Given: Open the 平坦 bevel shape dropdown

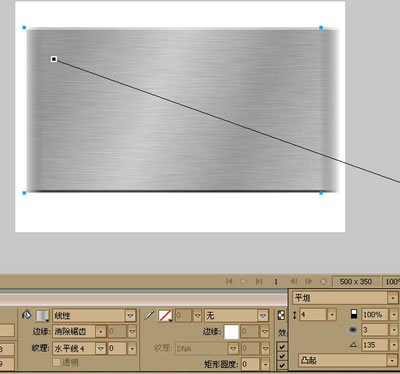Looking at the screenshot, I should 345,298.
